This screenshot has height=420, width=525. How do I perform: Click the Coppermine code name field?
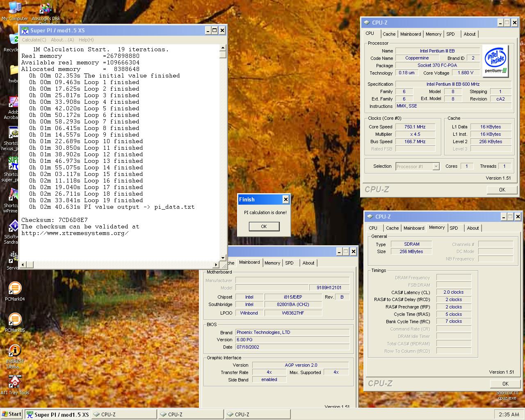coord(417,58)
